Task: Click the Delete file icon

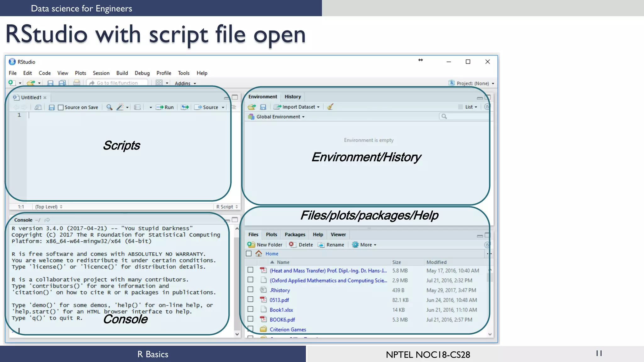Action: coord(291,244)
